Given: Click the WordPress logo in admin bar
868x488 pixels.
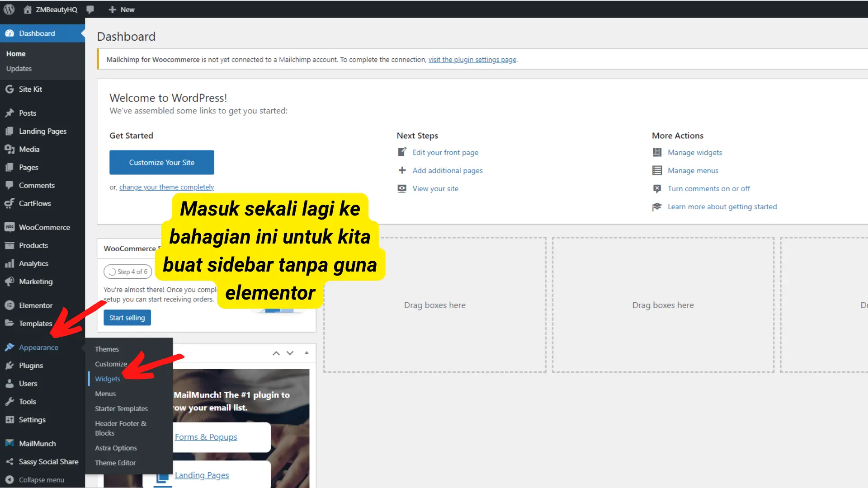Looking at the screenshot, I should [x=9, y=9].
